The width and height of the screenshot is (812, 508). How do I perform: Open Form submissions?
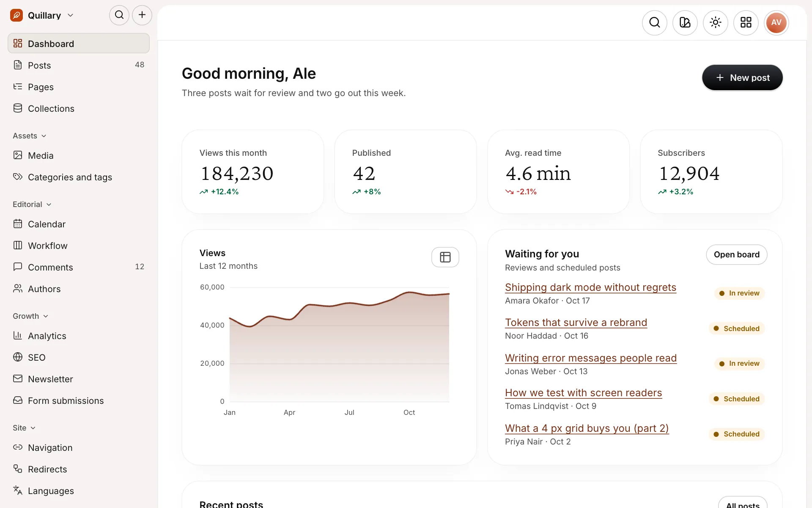(79, 400)
